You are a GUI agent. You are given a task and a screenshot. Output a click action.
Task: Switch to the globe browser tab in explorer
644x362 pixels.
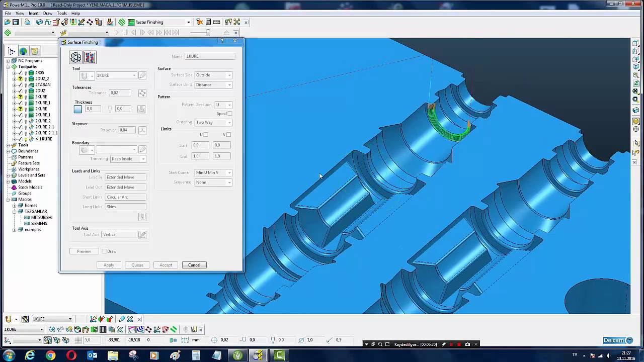pos(23,51)
